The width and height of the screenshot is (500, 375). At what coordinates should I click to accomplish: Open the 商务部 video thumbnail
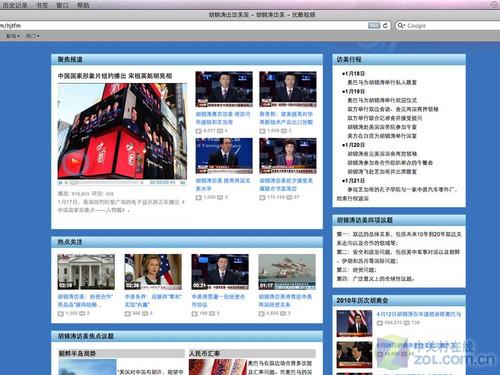pos(288,89)
